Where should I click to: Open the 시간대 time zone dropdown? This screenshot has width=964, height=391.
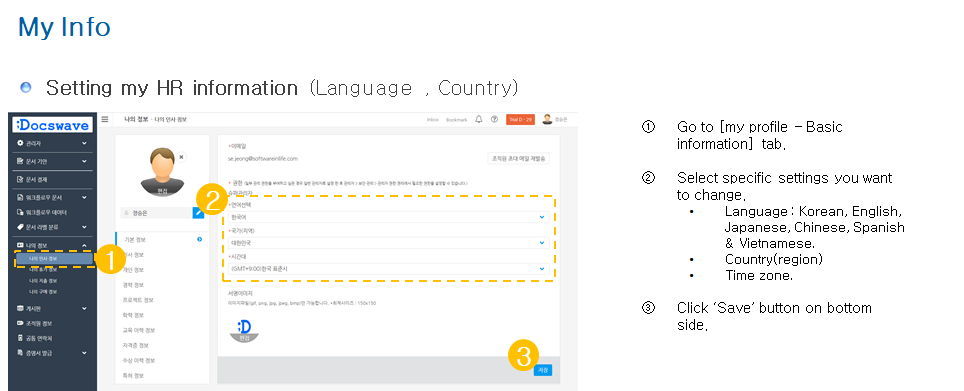coord(389,269)
